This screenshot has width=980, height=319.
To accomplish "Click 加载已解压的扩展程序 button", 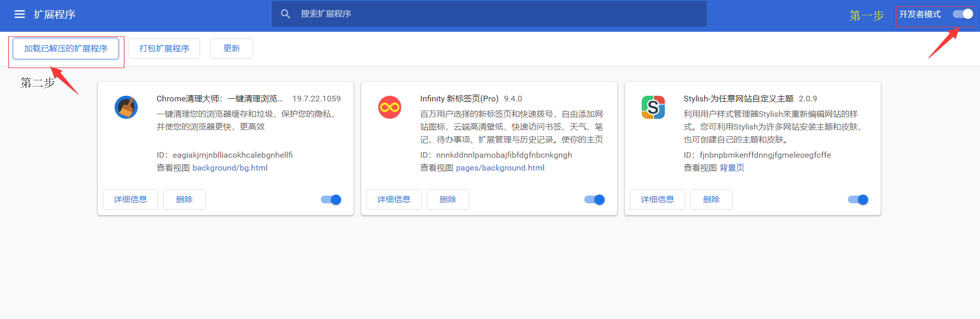I will click(x=66, y=49).
